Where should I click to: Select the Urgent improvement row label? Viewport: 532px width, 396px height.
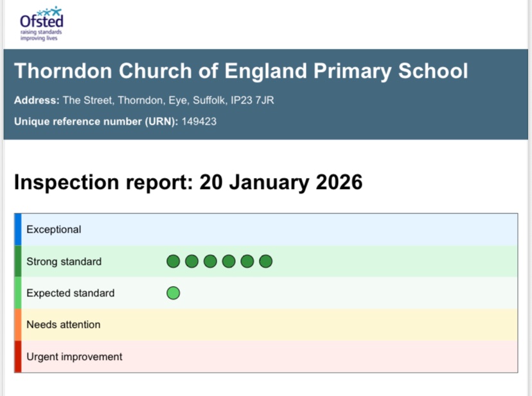click(74, 357)
